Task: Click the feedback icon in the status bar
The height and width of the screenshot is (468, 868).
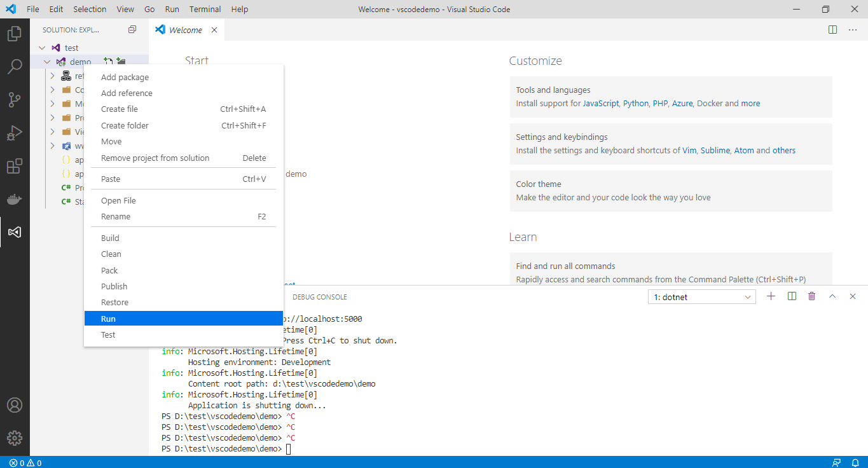Action: pos(836,462)
